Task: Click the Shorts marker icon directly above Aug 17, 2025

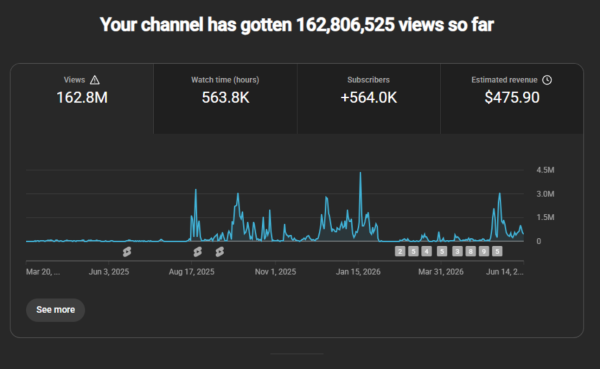Action: point(197,251)
